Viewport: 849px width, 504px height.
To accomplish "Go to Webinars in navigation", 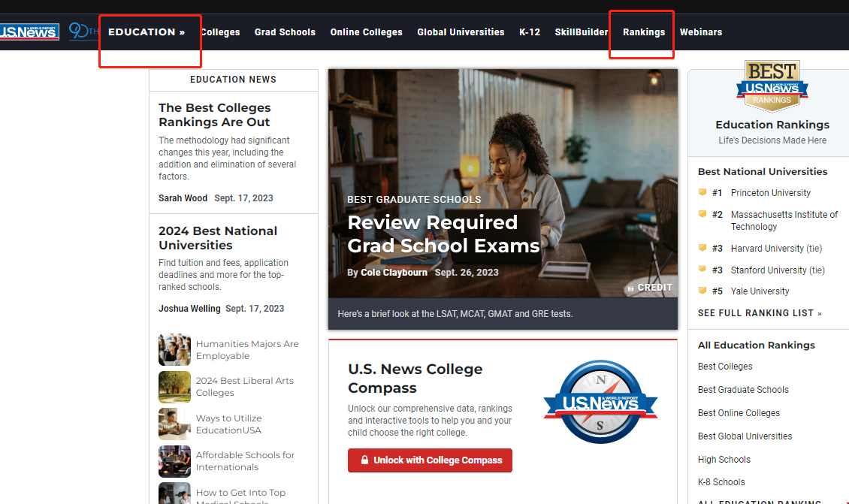I will pos(701,32).
